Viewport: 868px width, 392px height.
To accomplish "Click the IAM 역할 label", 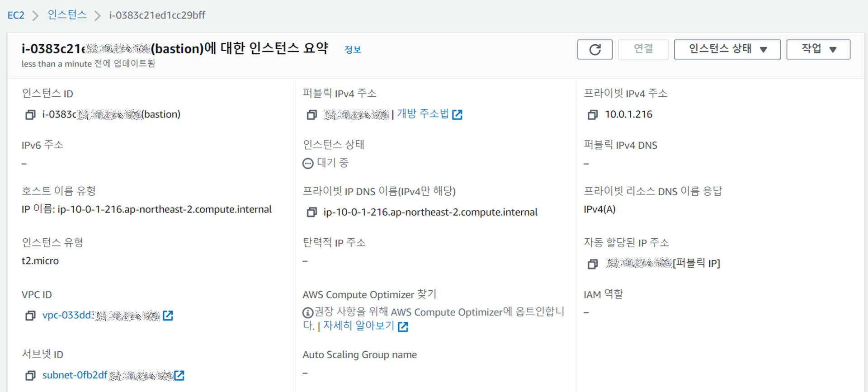I will click(x=603, y=294).
